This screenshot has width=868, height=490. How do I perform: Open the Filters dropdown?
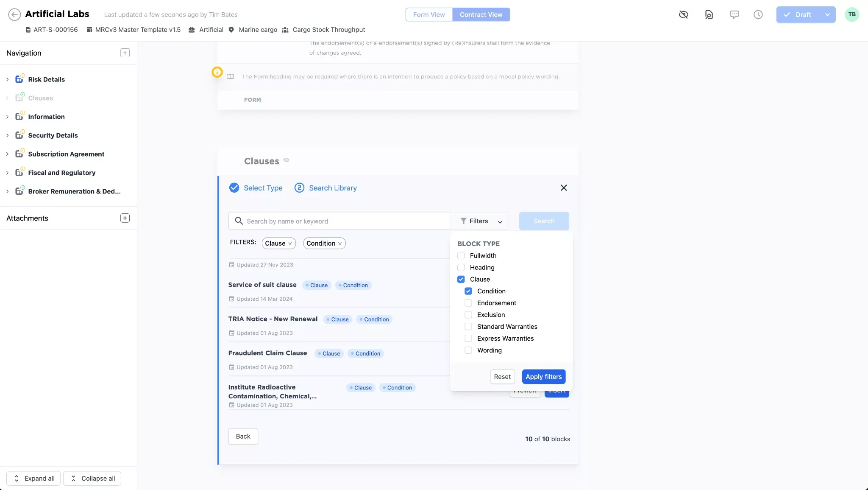tap(481, 221)
